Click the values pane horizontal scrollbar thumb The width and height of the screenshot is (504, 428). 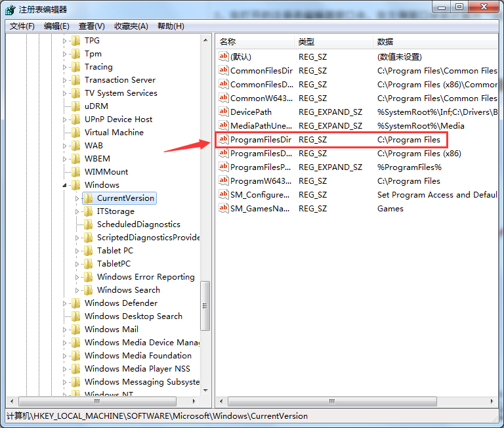coord(332,401)
